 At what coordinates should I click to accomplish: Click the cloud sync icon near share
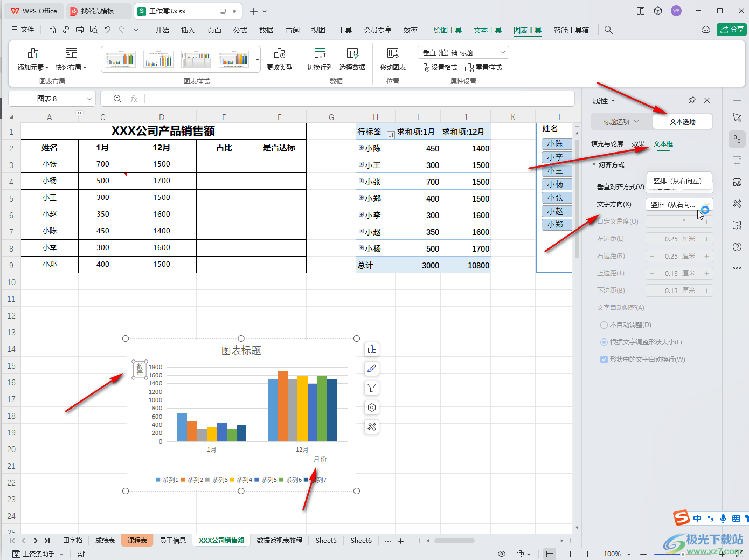pyautogui.click(x=706, y=30)
